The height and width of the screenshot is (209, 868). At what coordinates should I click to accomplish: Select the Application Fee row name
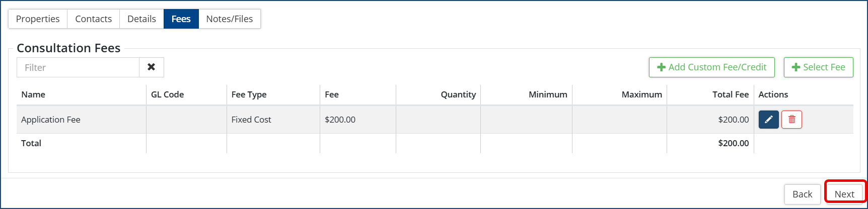click(51, 120)
